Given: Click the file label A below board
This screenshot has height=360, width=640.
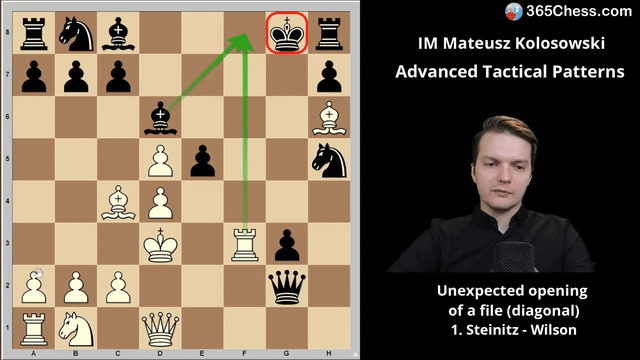Looking at the screenshot, I should (33, 353).
